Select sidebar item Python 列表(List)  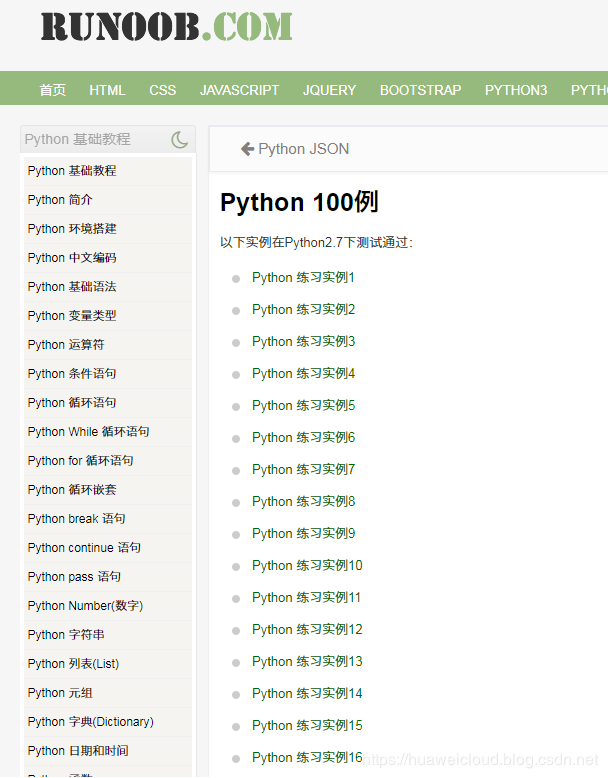(x=108, y=664)
